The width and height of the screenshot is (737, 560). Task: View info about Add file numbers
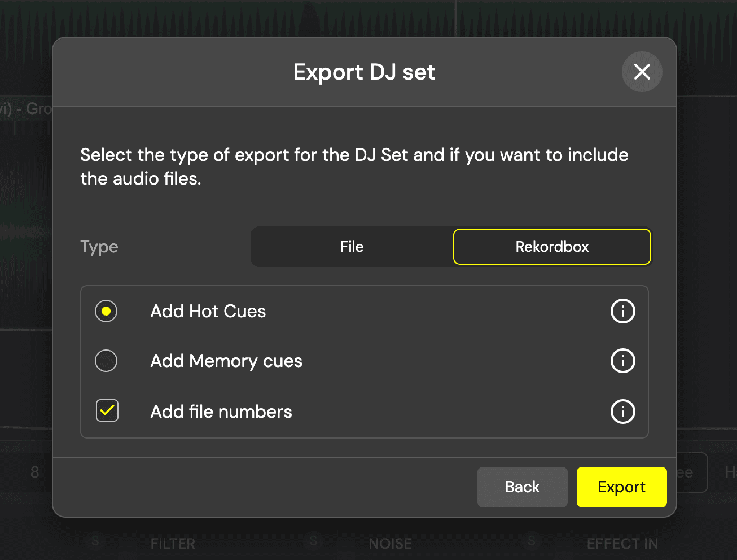pos(622,412)
